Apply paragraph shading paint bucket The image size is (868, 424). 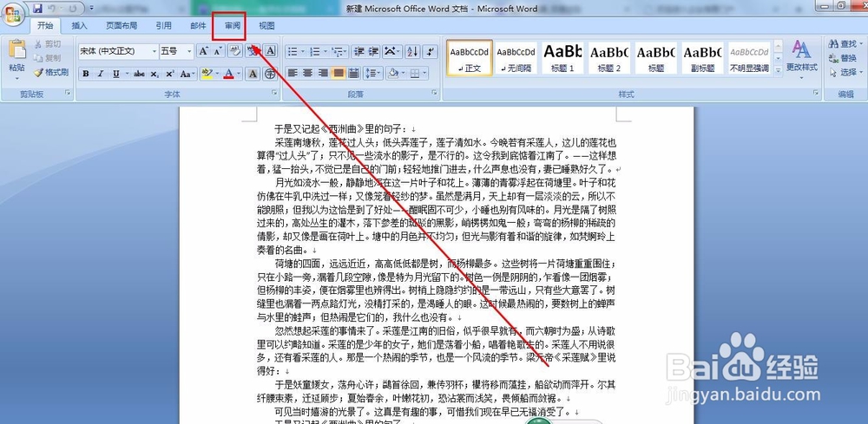tap(391, 74)
